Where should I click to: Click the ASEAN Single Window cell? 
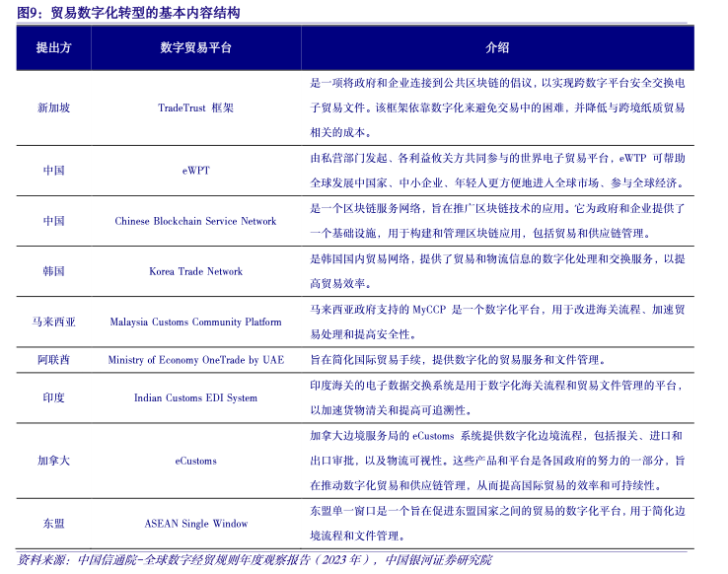click(x=195, y=523)
